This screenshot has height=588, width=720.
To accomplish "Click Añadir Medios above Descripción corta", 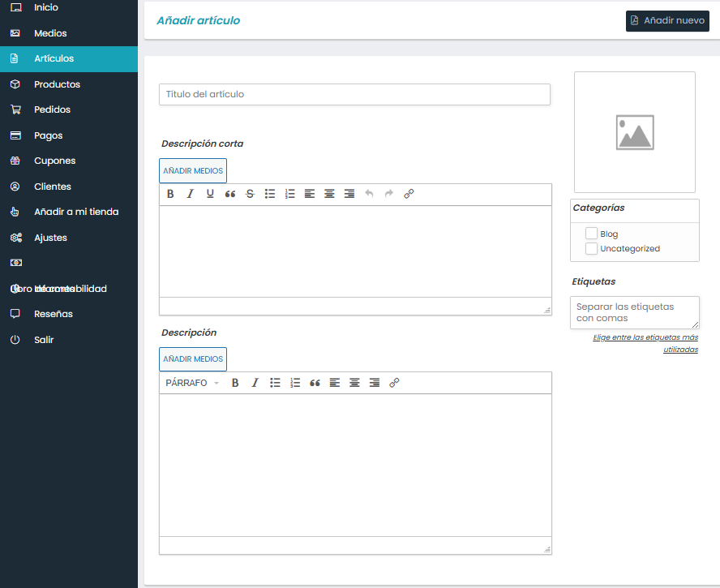I will (193, 171).
